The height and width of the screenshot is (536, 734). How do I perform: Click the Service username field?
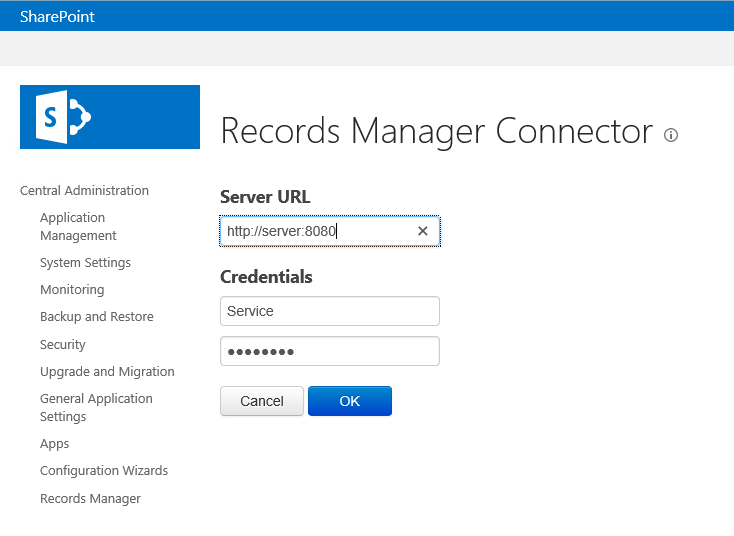[330, 311]
